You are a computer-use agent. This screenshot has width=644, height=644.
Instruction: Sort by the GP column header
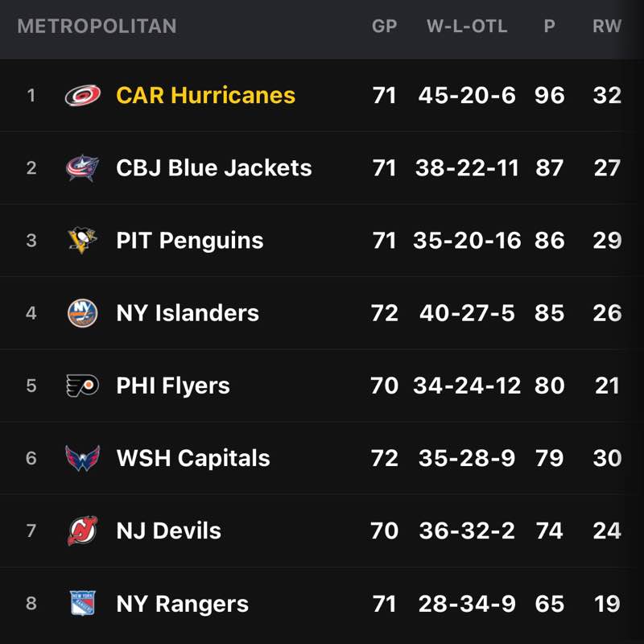click(384, 26)
